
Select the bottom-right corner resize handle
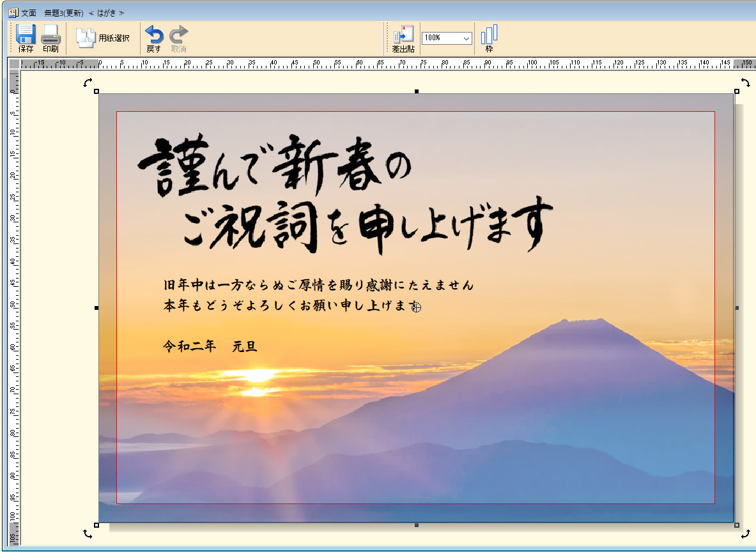pyautogui.click(x=737, y=525)
